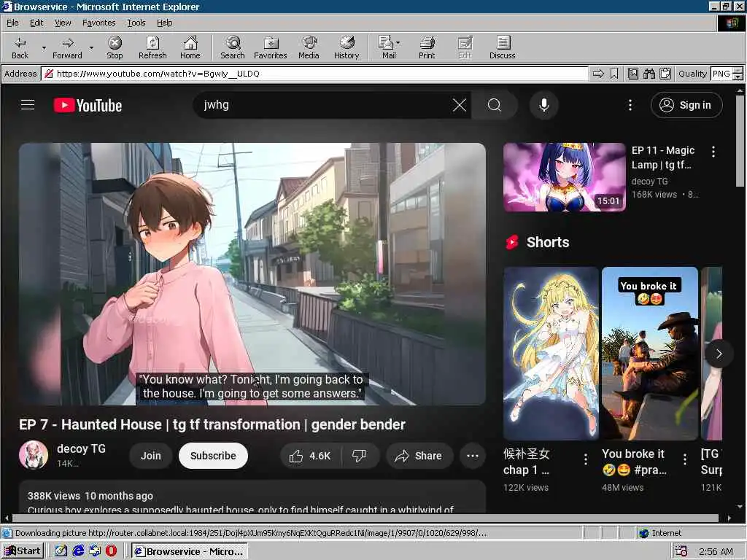Open the View menu
The width and height of the screenshot is (747, 560).
coord(63,23)
